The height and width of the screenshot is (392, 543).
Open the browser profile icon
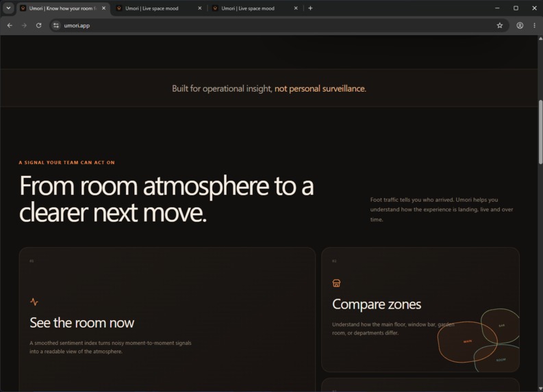tap(520, 25)
